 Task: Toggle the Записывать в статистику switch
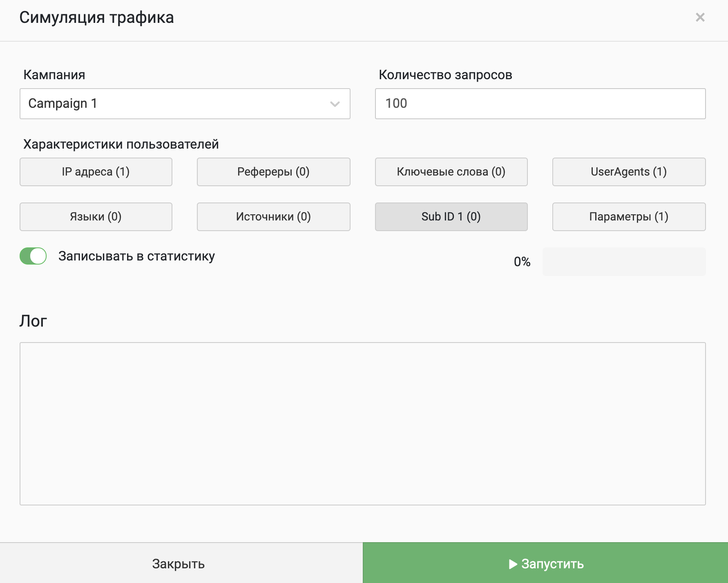[x=33, y=256]
